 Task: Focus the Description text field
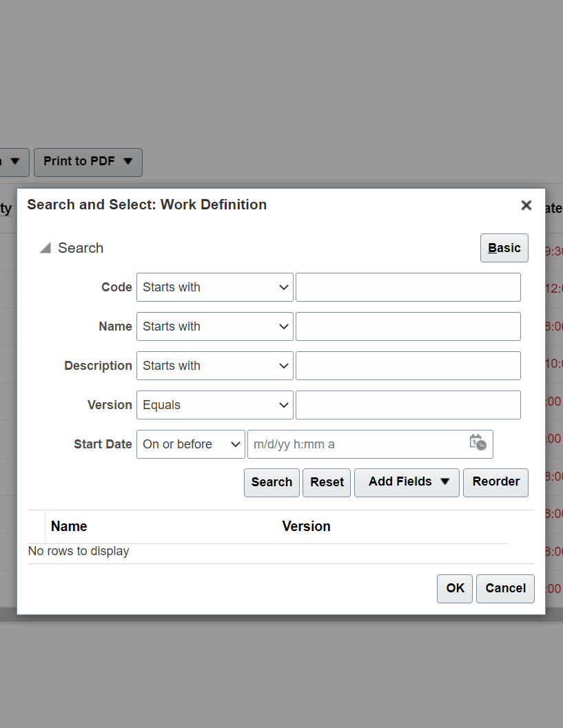coord(408,366)
